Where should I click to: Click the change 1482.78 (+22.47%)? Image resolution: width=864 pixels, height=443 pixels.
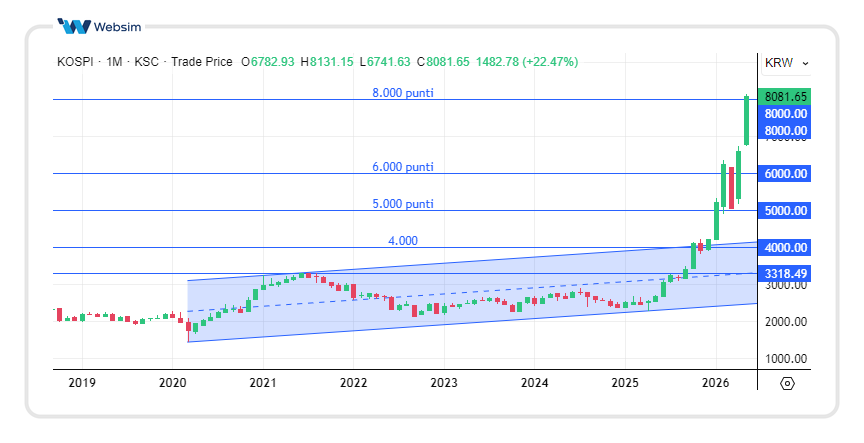tap(527, 62)
